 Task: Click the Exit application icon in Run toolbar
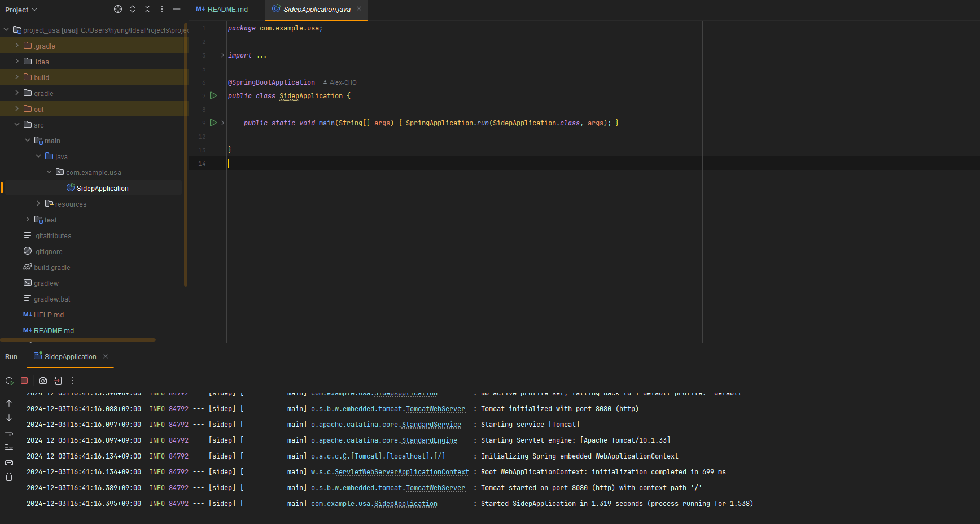click(58, 381)
